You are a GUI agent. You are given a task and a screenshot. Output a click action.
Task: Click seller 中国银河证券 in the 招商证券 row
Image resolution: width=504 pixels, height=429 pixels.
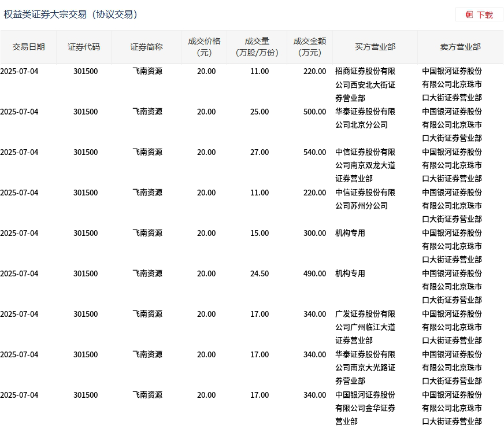click(452, 84)
